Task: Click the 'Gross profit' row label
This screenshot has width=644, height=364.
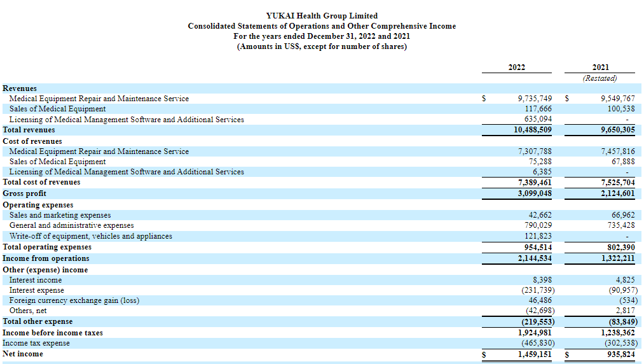Action: pos(24,193)
